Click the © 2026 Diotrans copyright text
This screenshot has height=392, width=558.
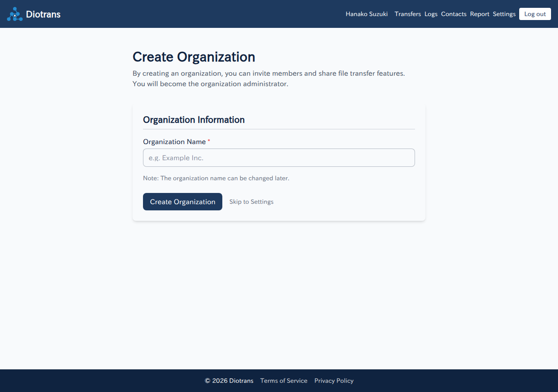(229, 381)
